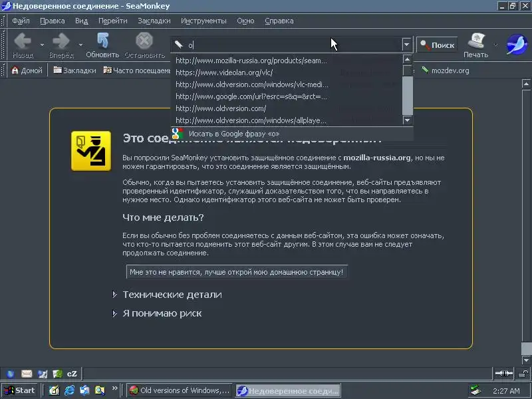Click the Stop (Остановить) toolbar icon
Viewport: 532px width, 399px height.
(144, 41)
